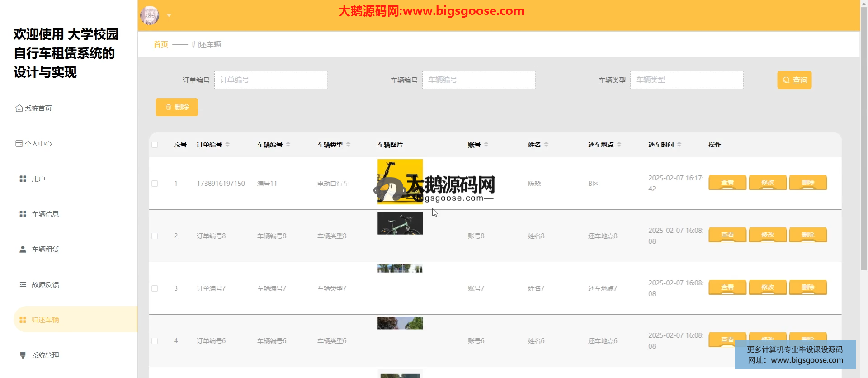Click the 车辆信息 grid icon
868x378 pixels.
coord(23,214)
